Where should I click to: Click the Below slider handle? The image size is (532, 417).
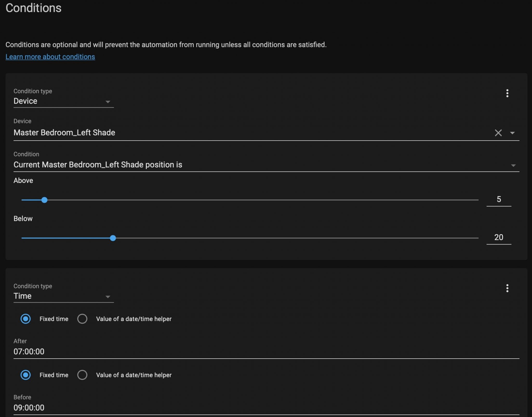pos(113,238)
